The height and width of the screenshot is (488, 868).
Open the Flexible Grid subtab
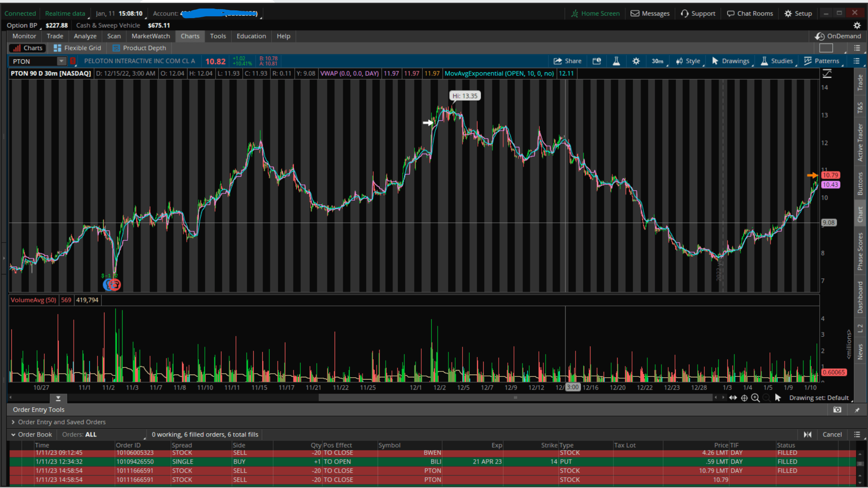point(77,48)
